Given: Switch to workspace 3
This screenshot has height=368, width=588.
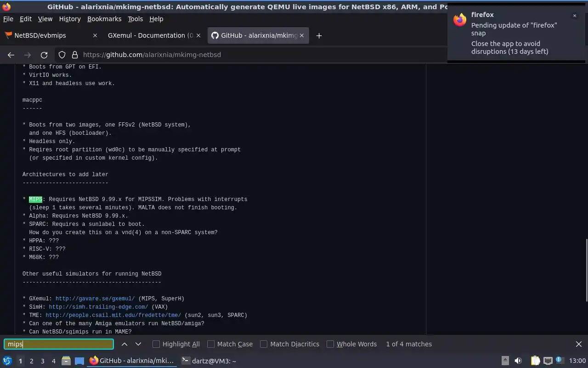Looking at the screenshot, I should pos(42,361).
